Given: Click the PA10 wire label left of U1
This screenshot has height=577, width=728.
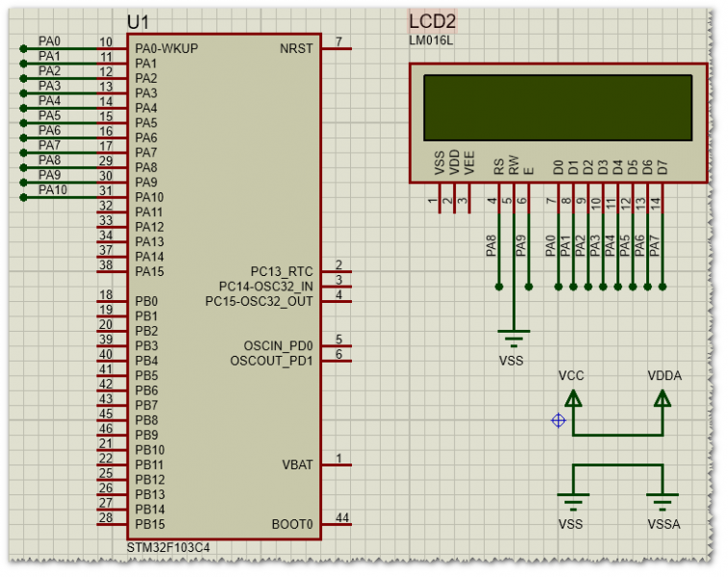Looking at the screenshot, I should pos(53,189).
